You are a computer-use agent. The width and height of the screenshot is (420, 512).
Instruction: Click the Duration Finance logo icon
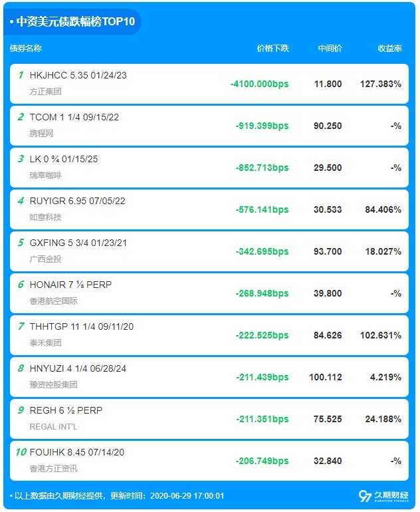[x=383, y=497]
